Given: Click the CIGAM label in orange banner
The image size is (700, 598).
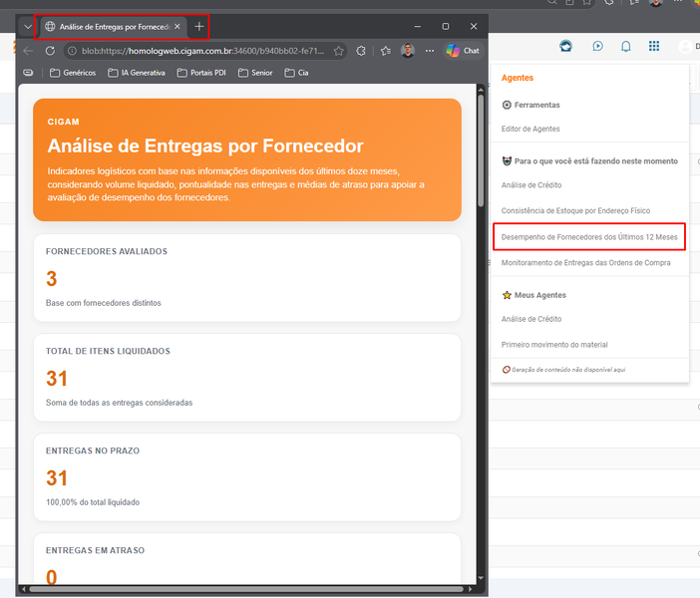Looking at the screenshot, I should (64, 122).
